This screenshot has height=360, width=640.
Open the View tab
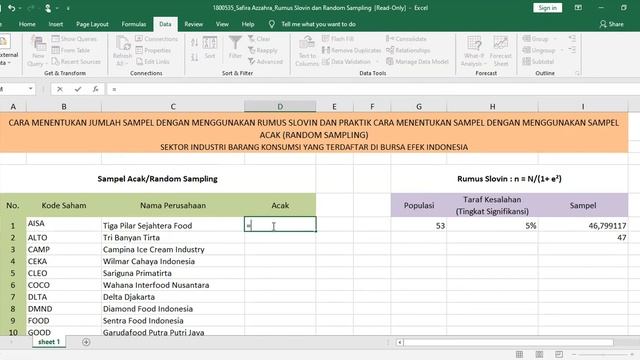222,24
